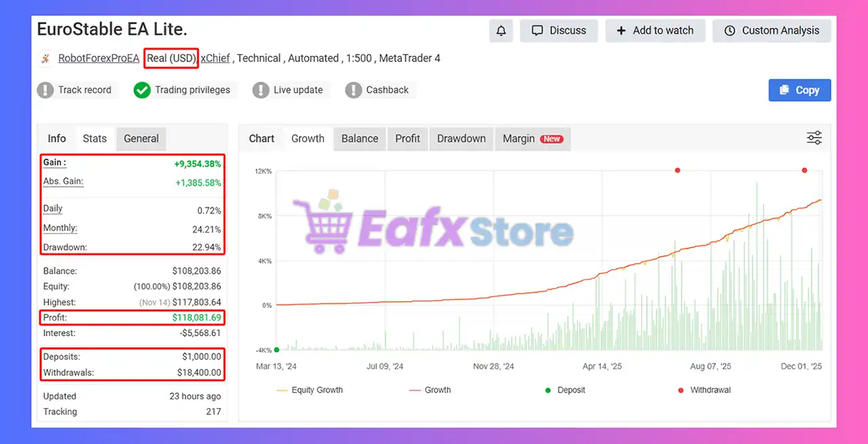Open the Drawdown chart tab
Viewport: 868px width, 444px height.
[x=461, y=138]
